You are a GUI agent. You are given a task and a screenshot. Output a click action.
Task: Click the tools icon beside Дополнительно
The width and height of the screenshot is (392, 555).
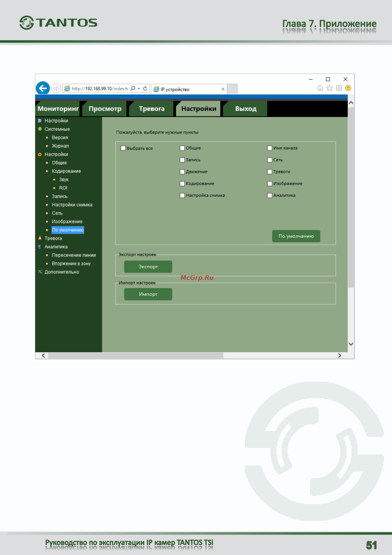coord(40,272)
